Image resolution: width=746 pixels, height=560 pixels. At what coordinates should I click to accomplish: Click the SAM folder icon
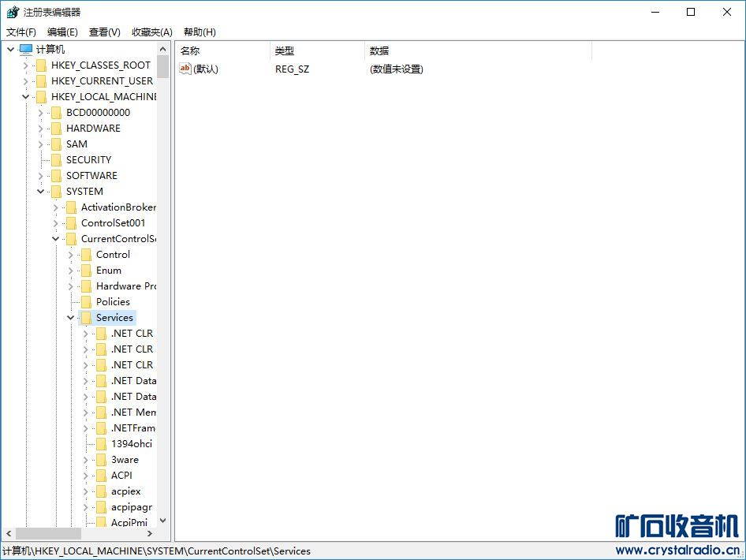(x=56, y=144)
